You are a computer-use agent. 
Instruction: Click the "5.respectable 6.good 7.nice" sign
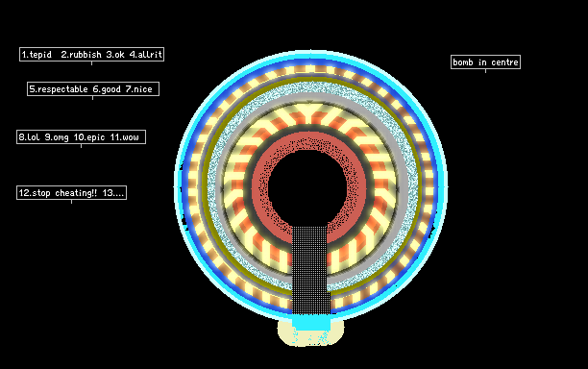point(93,88)
